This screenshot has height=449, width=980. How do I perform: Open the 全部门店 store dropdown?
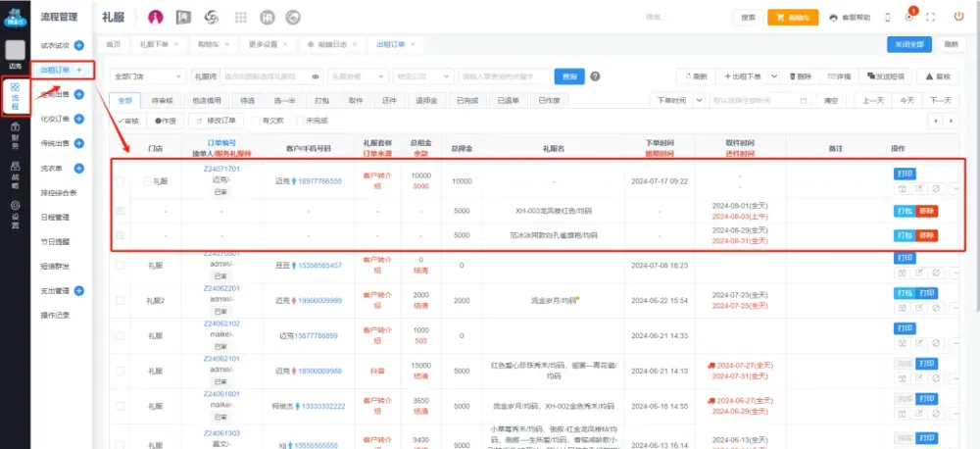pos(147,76)
